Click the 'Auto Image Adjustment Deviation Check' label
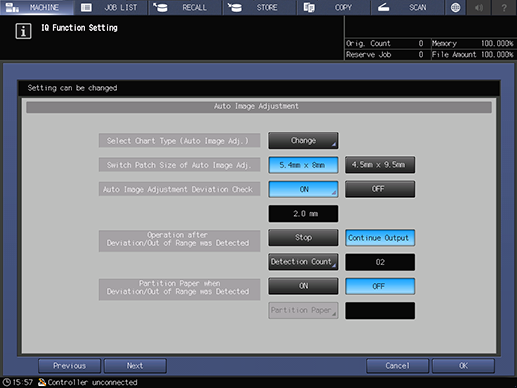This screenshot has height=388, width=517. [x=179, y=189]
